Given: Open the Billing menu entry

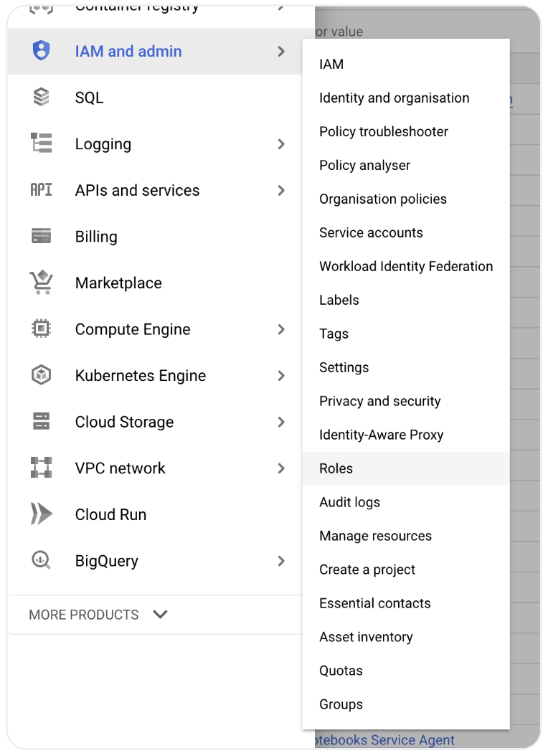Looking at the screenshot, I should pos(155,237).
